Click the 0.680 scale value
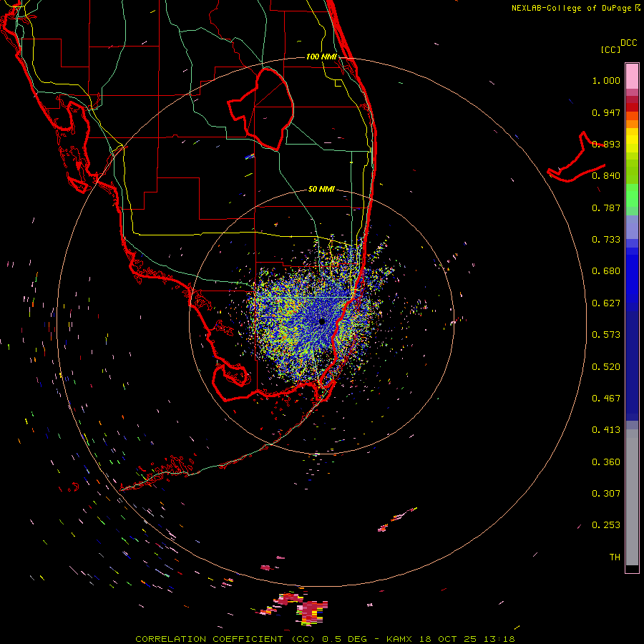 [x=606, y=271]
